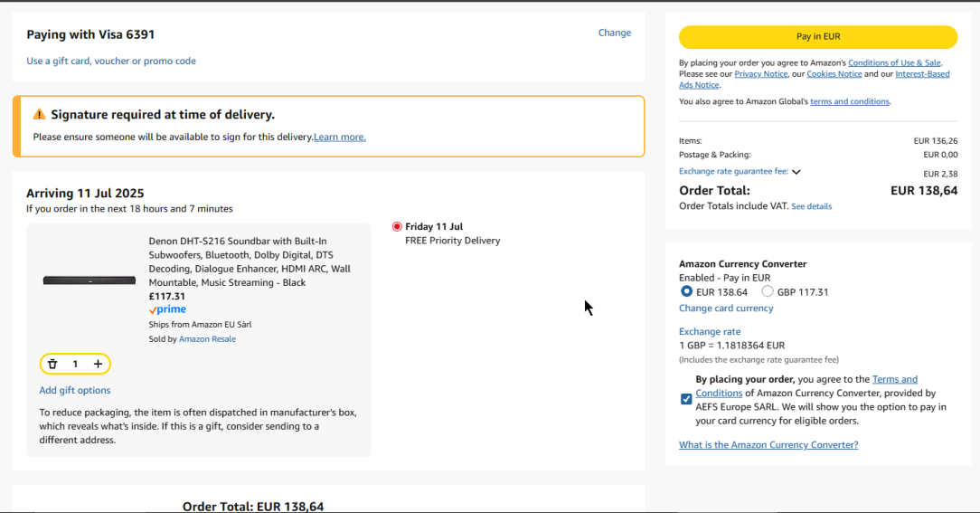This screenshot has height=513, width=980.
Task: Click Change next to Paying with Visa
Action: [615, 33]
